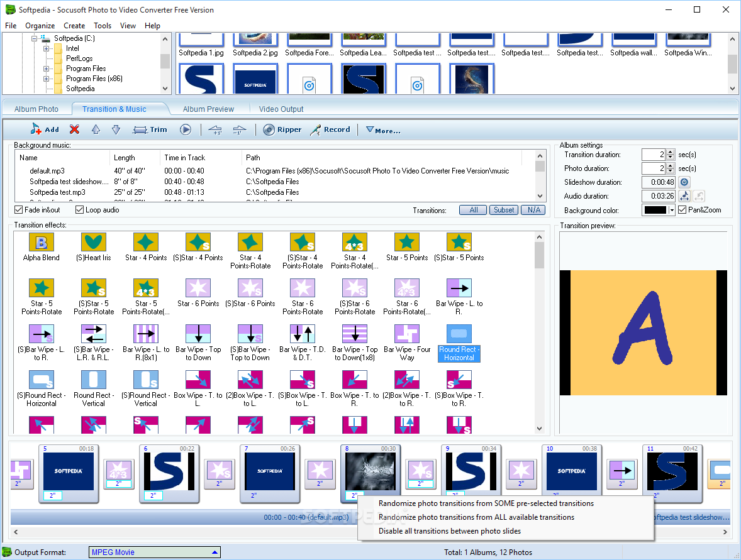This screenshot has height=560, width=741.
Task: Expand the Program Files folder node
Action: pyautogui.click(x=46, y=69)
